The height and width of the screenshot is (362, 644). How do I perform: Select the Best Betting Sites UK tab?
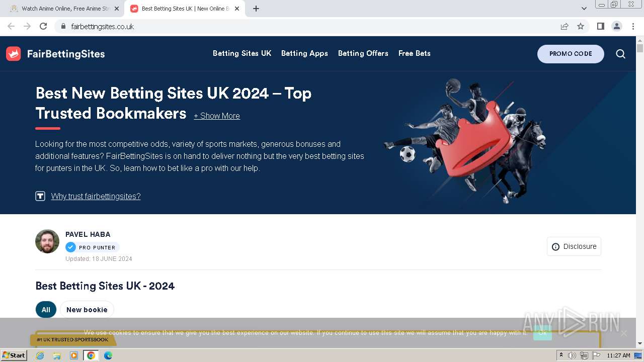[x=185, y=9]
